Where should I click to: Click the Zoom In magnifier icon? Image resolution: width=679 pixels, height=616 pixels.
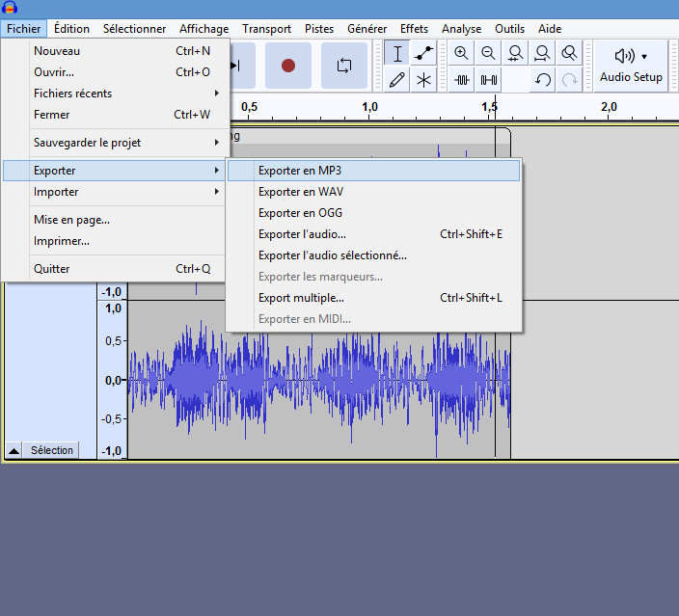tap(462, 54)
